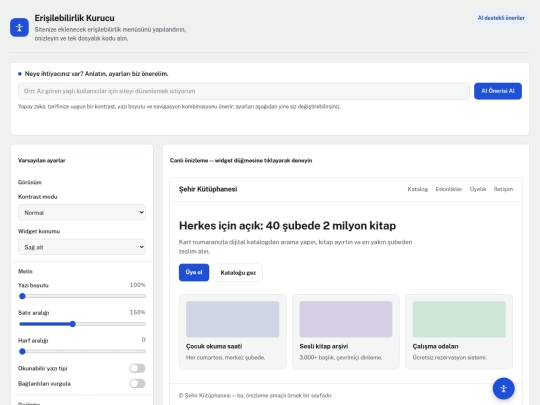Adjust the Satır aralığı slider
Image resolution: width=540 pixels, height=405 pixels.
tap(82, 324)
